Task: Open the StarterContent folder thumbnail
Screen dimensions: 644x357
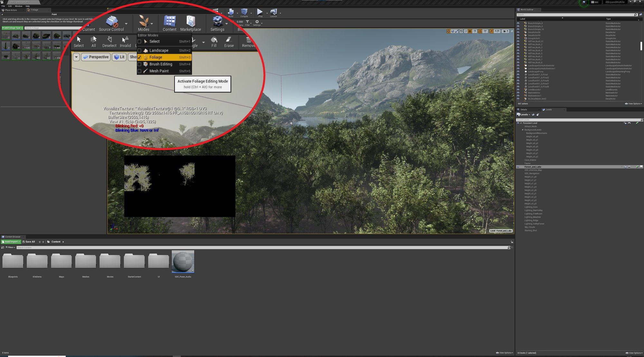Action: [x=134, y=261]
